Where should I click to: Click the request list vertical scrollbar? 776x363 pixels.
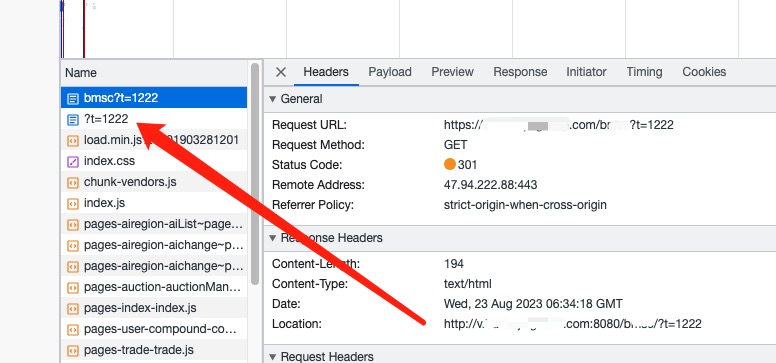click(x=255, y=173)
